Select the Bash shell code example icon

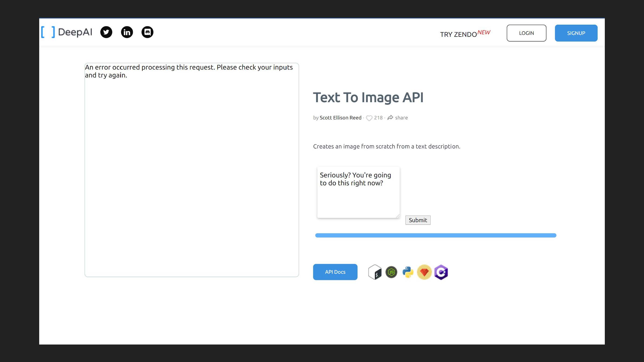[x=375, y=272]
